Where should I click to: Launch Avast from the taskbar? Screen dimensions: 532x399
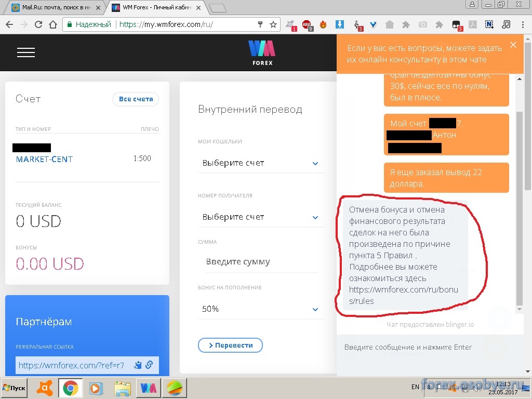point(45,388)
